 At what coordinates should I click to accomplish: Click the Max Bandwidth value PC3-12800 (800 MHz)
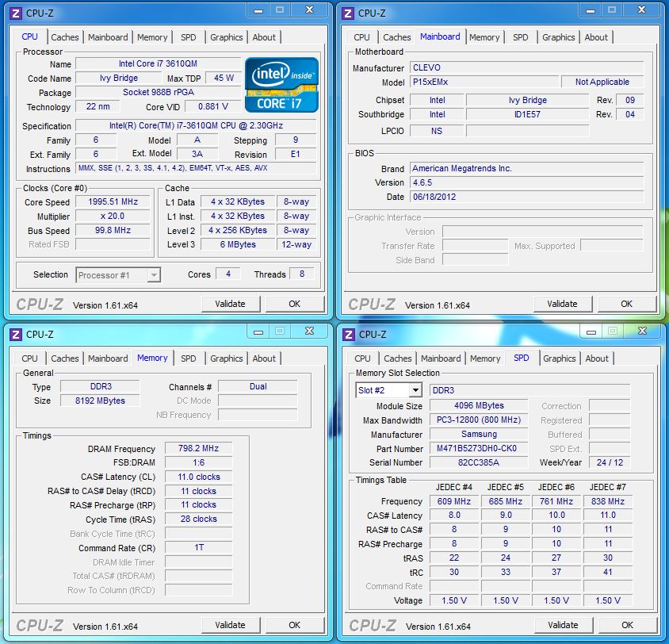[x=479, y=420]
